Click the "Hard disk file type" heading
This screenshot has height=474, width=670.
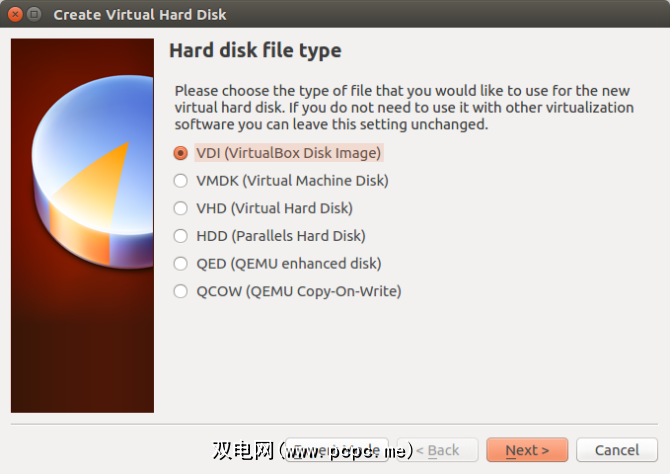(x=255, y=51)
